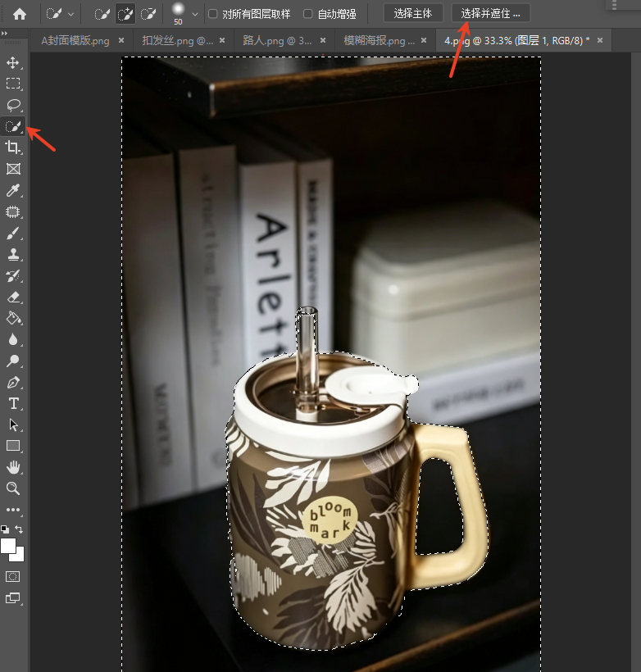The width and height of the screenshot is (641, 672).
Task: Select the Crop tool
Action: [13, 148]
